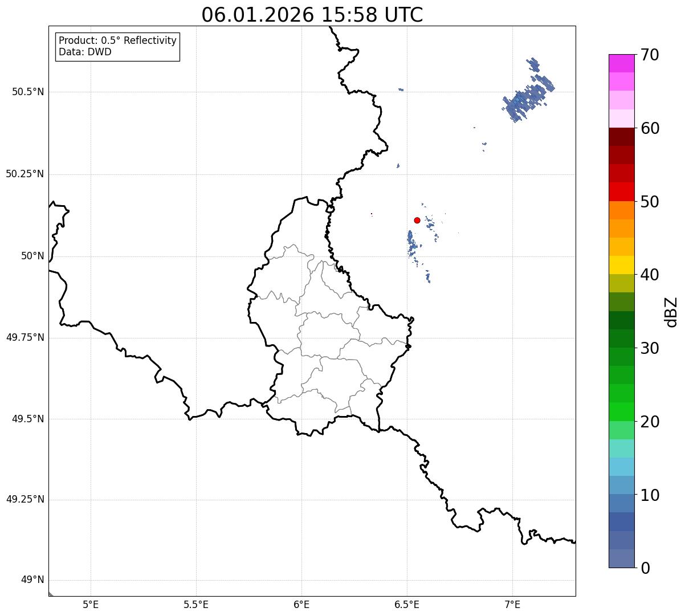Click the colorbar tick label 0
The width and height of the screenshot is (685, 616).
(645, 568)
